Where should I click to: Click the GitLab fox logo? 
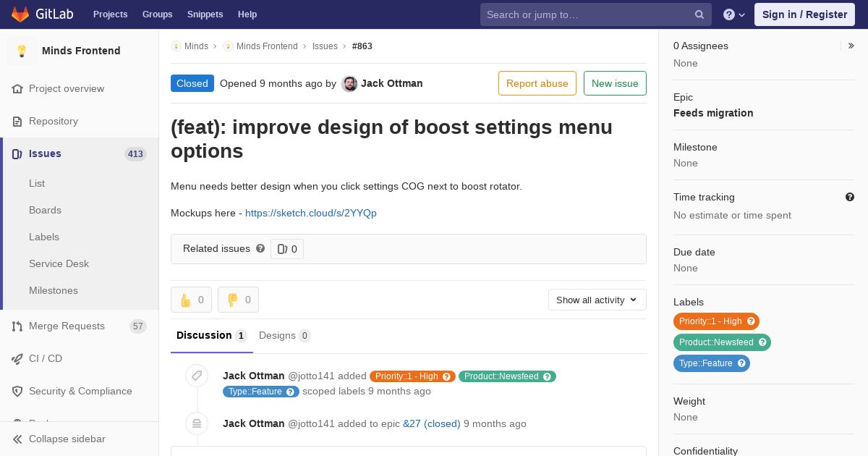(x=20, y=14)
